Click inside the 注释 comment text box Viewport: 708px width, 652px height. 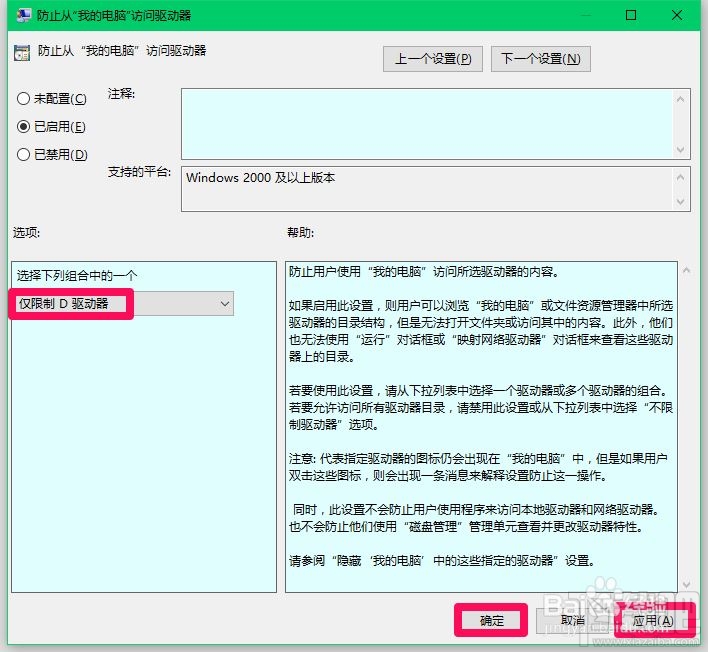(427, 124)
